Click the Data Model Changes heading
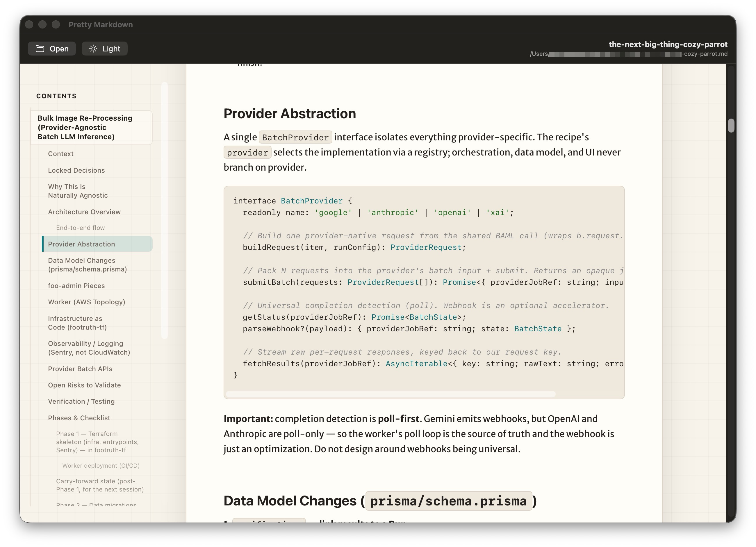This screenshot has width=756, height=547. (x=380, y=501)
